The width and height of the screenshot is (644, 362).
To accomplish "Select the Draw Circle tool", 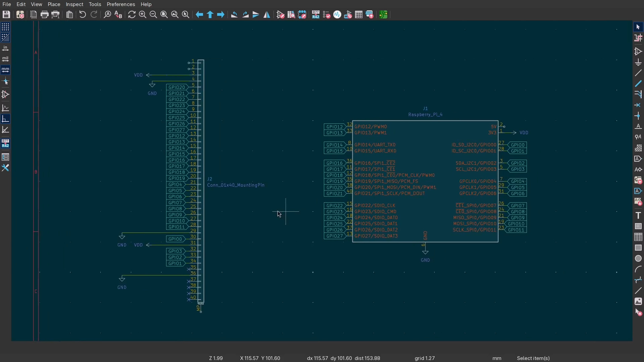I will 638,259.
